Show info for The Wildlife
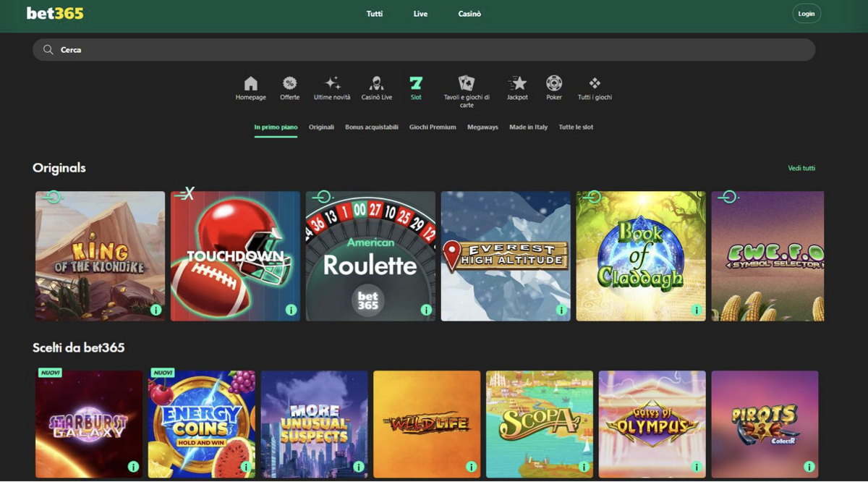This screenshot has height=482, width=868. (x=471, y=467)
